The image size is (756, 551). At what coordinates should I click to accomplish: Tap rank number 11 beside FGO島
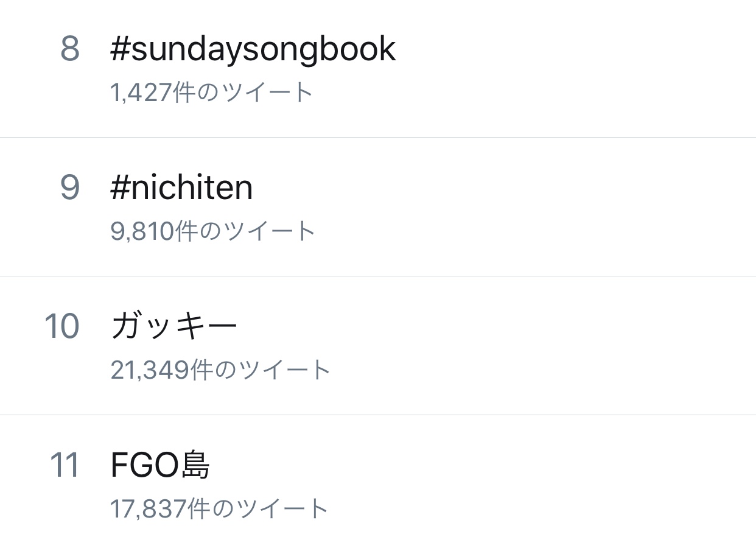[x=65, y=465]
